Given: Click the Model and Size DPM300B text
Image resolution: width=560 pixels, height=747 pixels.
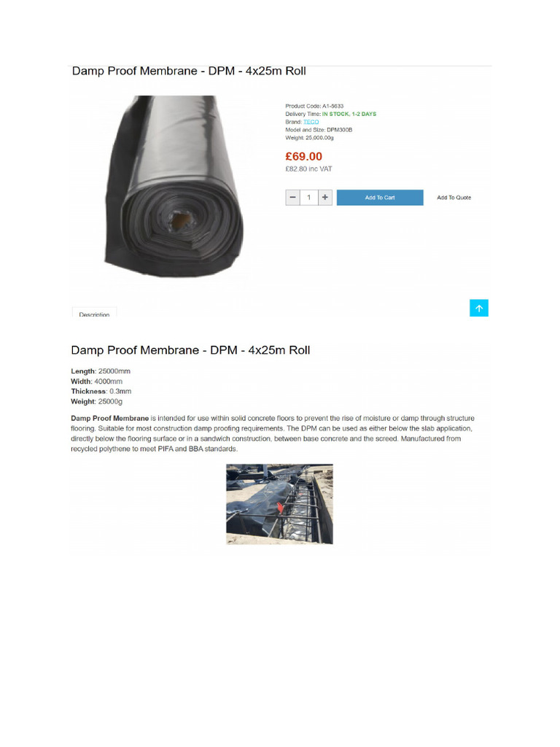Looking at the screenshot, I should [319, 130].
